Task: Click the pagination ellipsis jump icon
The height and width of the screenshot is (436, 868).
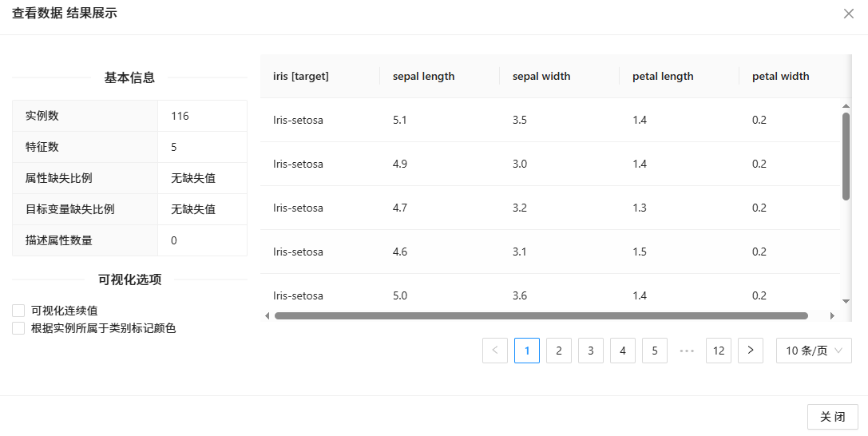Action: (x=687, y=351)
